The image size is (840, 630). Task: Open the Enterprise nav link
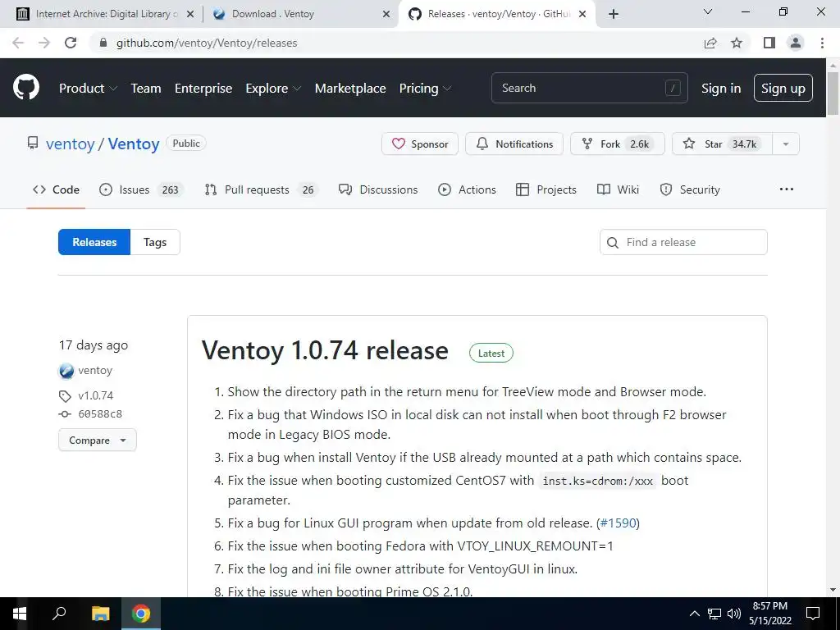(x=203, y=88)
